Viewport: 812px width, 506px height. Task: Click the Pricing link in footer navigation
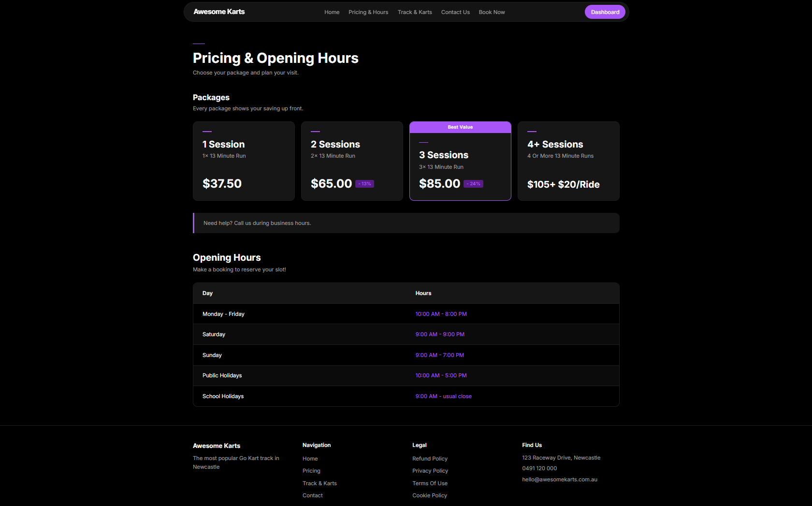coord(311,471)
